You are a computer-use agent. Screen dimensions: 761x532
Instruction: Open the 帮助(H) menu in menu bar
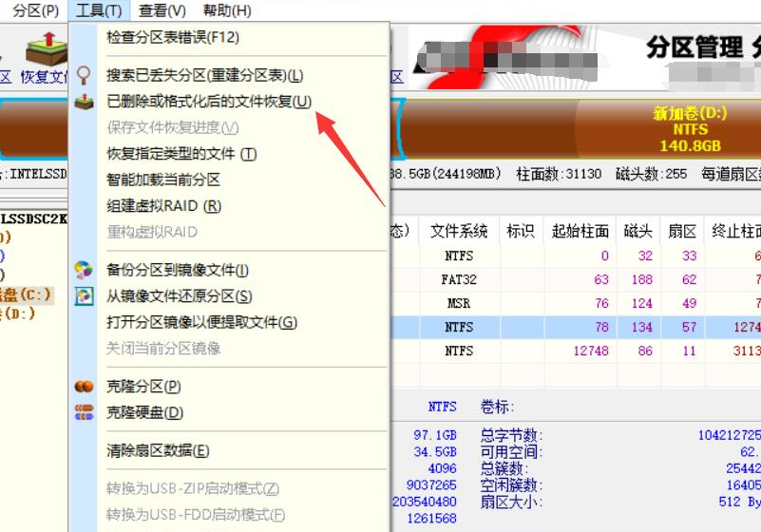227,11
